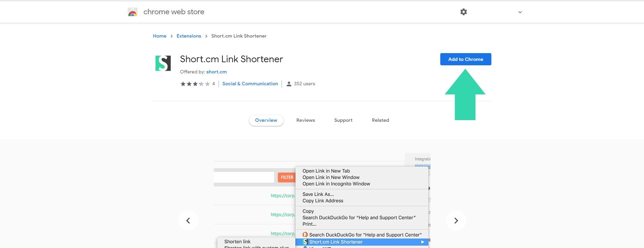Screen dimensions: 644x248
Task: Click the Short.cm extension logo icon
Action: [163, 63]
